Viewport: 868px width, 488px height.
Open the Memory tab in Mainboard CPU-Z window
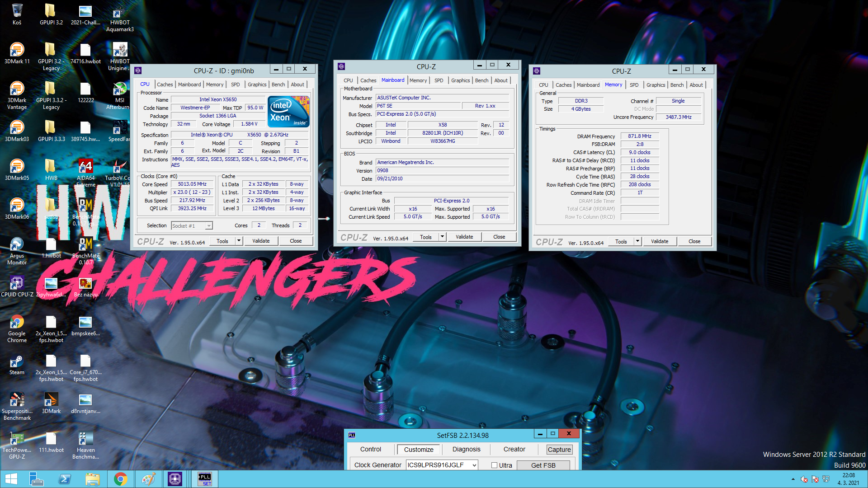tap(418, 80)
